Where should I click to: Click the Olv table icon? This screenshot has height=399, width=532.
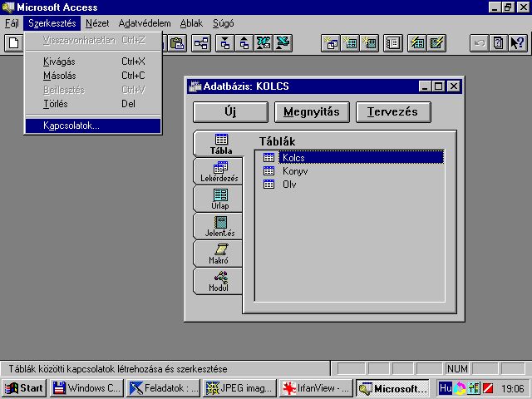click(x=268, y=185)
